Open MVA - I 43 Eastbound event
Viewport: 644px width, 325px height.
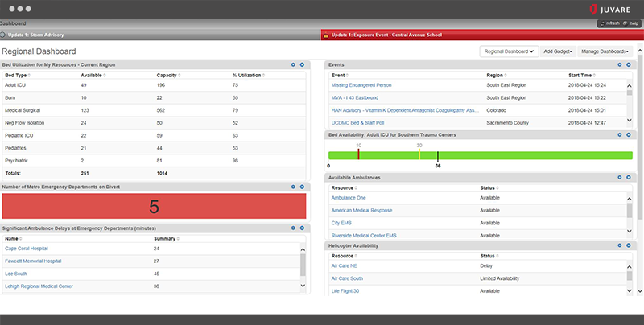tap(355, 97)
